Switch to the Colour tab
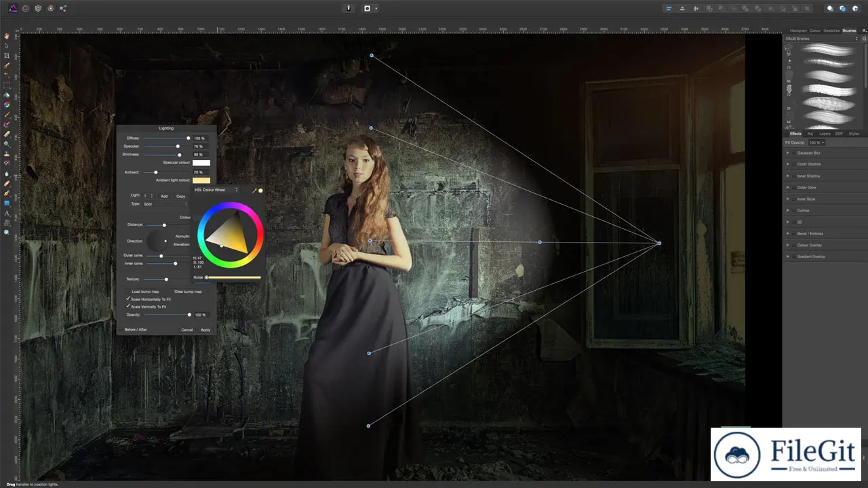868x488 pixels. (815, 30)
